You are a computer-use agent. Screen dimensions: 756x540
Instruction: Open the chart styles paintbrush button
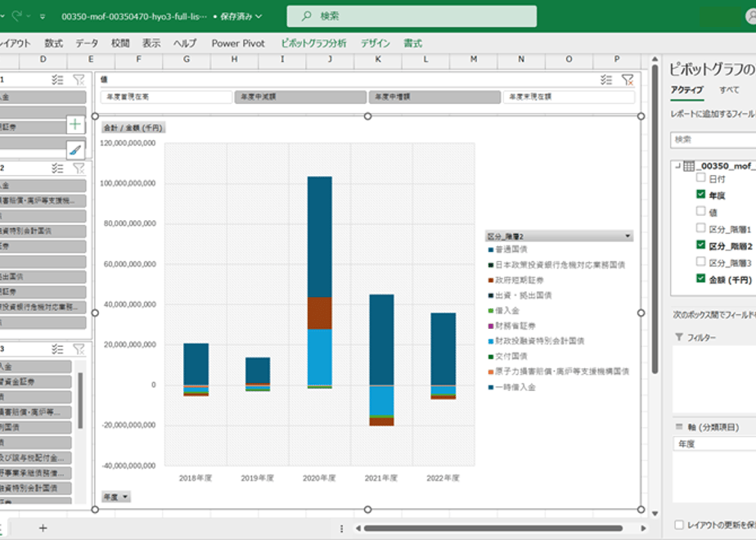[75, 150]
